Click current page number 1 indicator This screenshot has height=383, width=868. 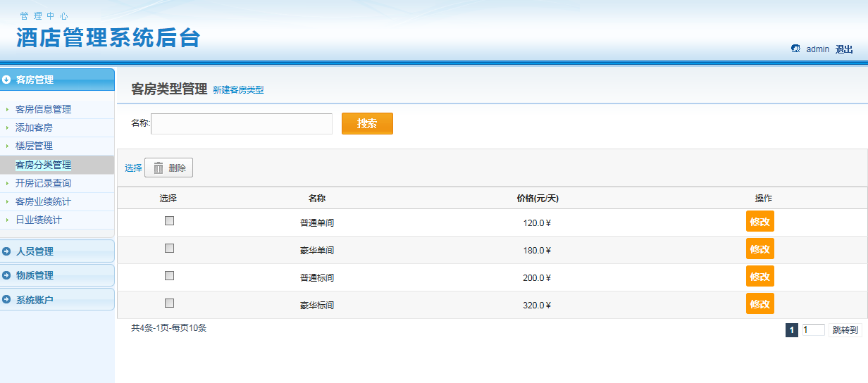[x=792, y=330]
